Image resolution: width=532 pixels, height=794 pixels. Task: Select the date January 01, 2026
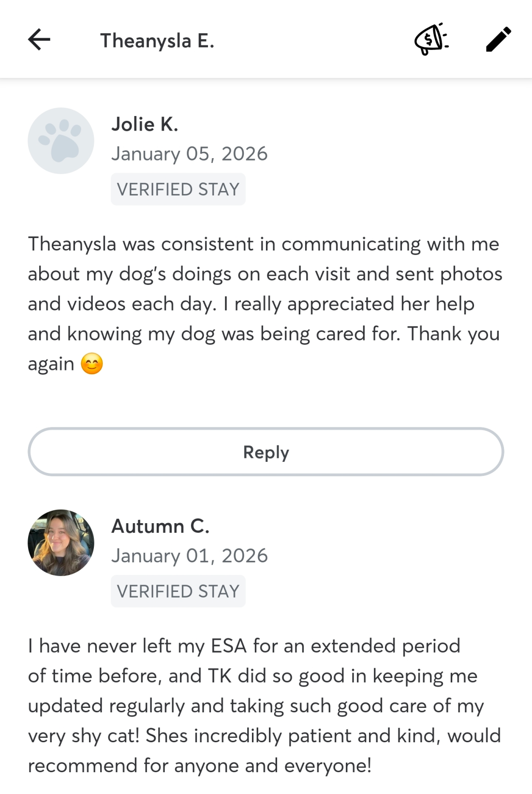click(x=189, y=556)
